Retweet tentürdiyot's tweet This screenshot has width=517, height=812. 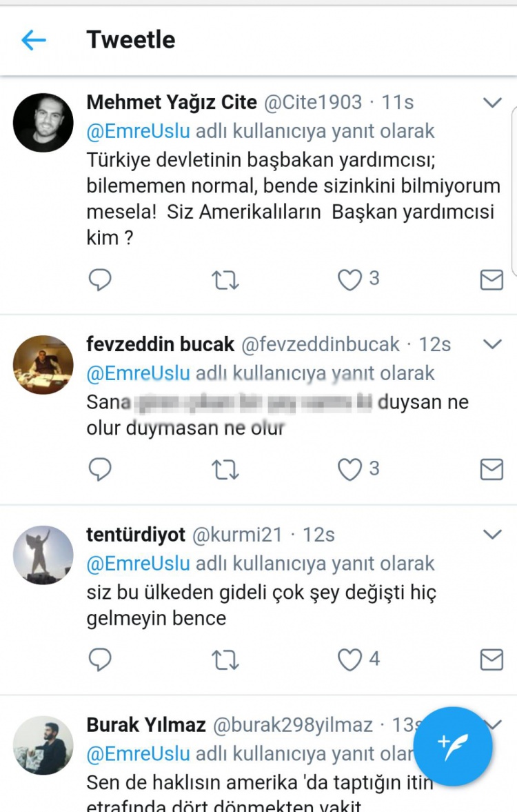point(225,660)
